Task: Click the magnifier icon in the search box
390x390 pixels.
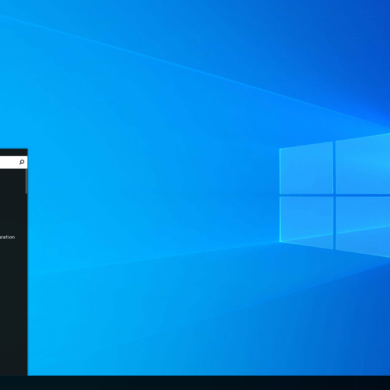Action: (22, 162)
